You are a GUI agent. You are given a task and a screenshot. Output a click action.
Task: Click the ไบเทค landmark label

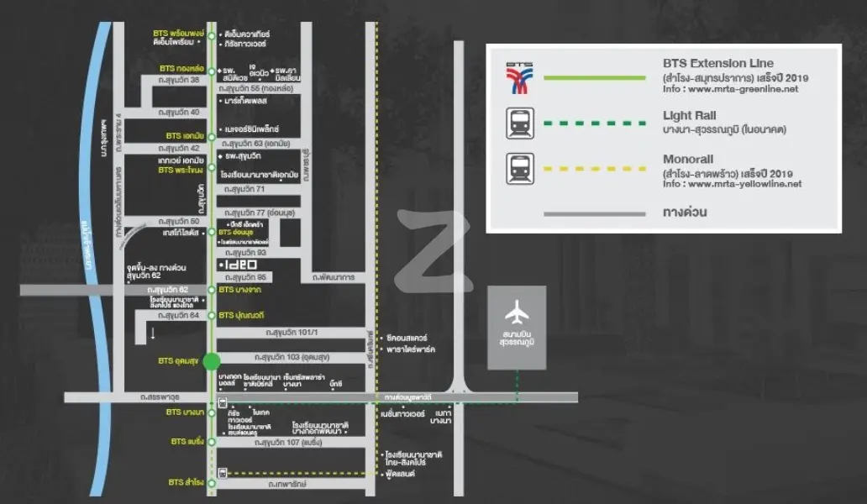261,412
